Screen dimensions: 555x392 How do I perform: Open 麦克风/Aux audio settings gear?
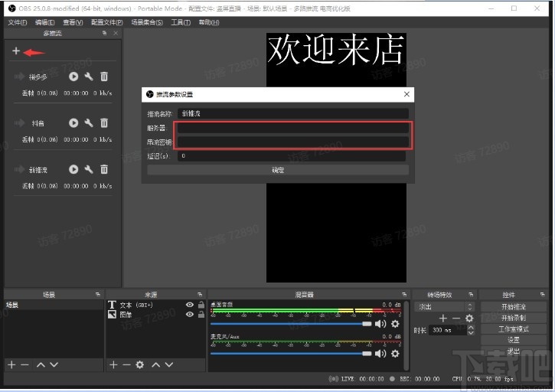click(395, 354)
